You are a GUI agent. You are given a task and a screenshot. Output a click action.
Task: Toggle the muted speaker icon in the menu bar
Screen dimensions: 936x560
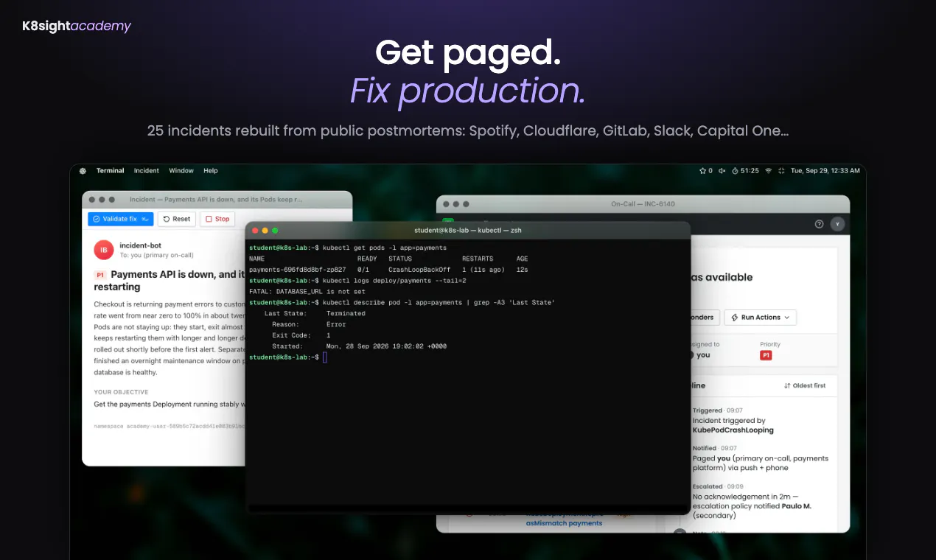point(722,171)
